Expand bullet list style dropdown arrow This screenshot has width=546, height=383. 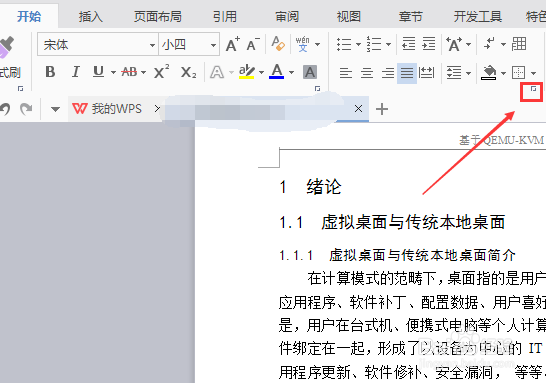click(x=358, y=44)
